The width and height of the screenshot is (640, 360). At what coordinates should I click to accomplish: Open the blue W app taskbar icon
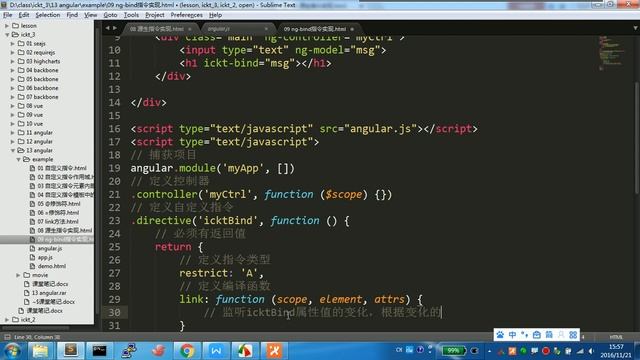click(216, 351)
